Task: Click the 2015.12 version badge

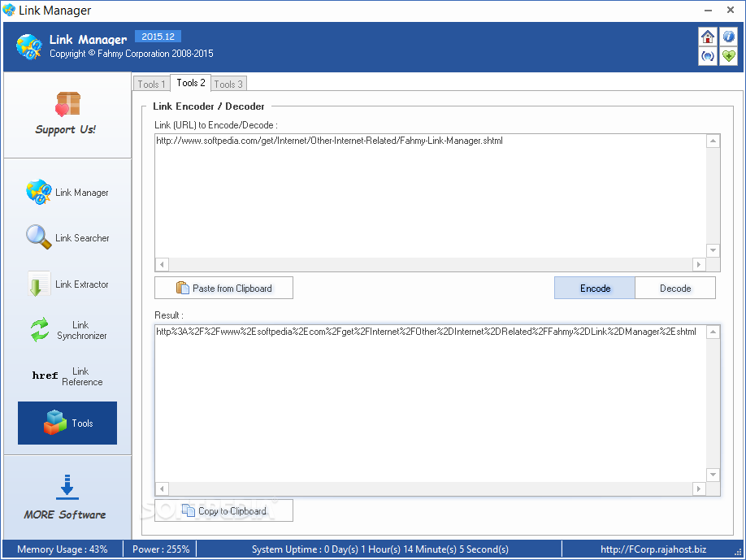Action: point(158,36)
